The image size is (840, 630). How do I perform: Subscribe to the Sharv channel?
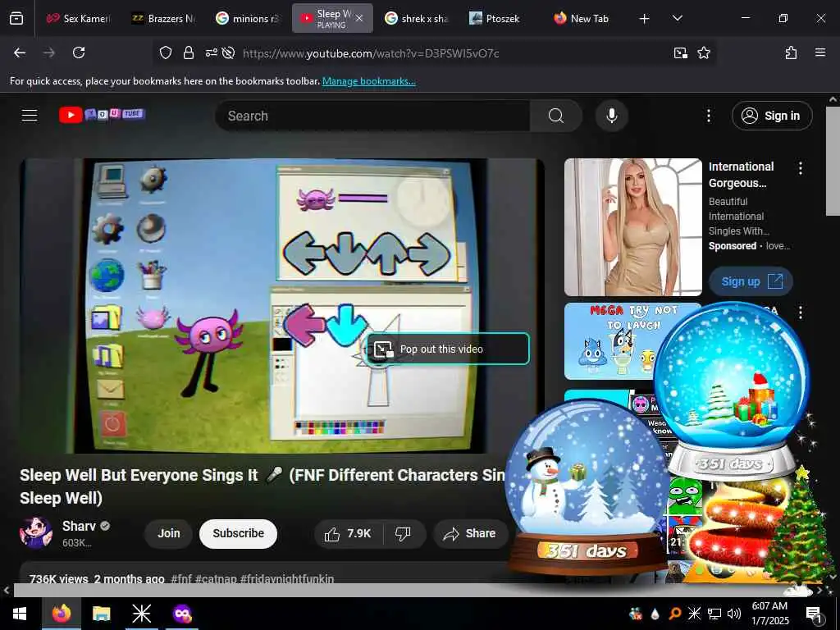[239, 533]
